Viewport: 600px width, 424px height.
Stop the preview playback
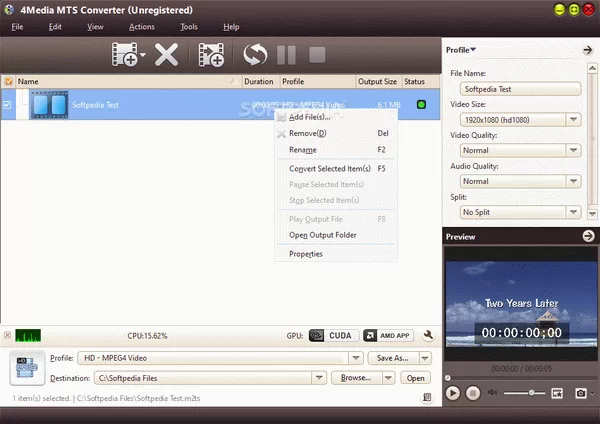473,393
